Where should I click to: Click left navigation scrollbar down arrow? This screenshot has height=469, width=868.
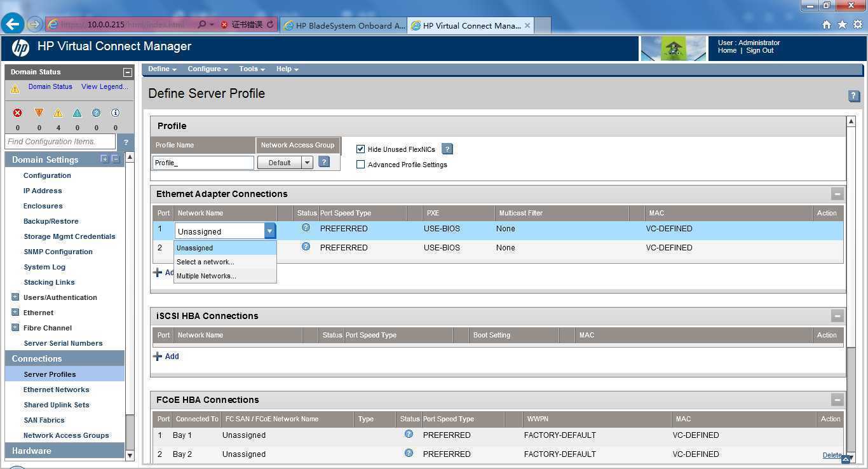[130, 455]
